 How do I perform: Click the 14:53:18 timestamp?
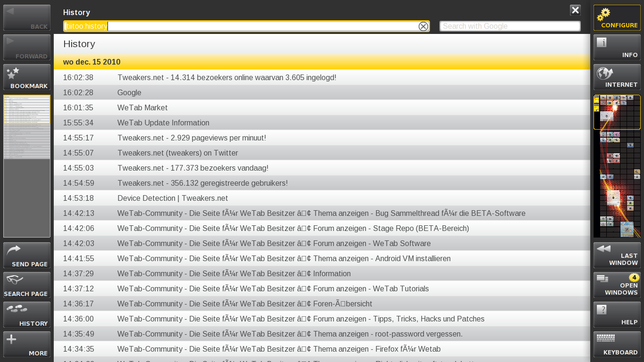click(x=78, y=198)
